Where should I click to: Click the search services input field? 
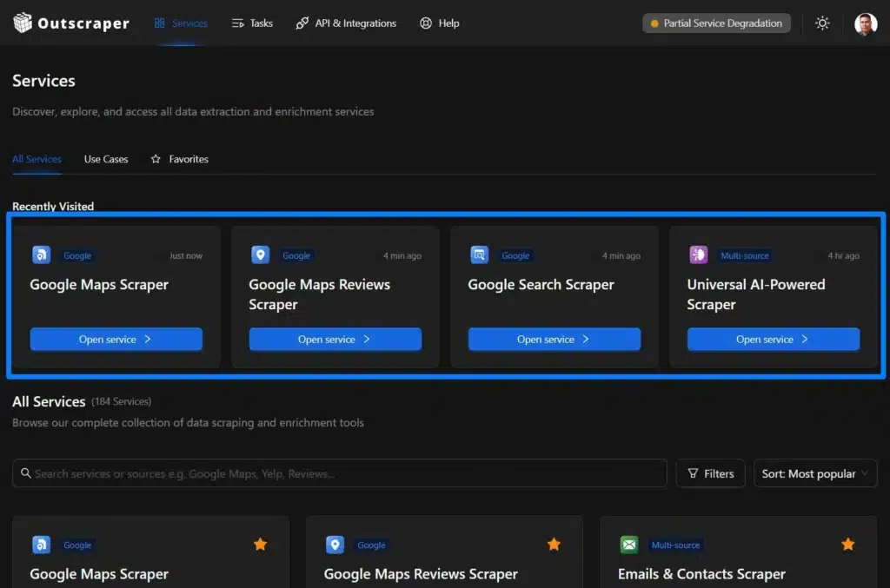(340, 473)
